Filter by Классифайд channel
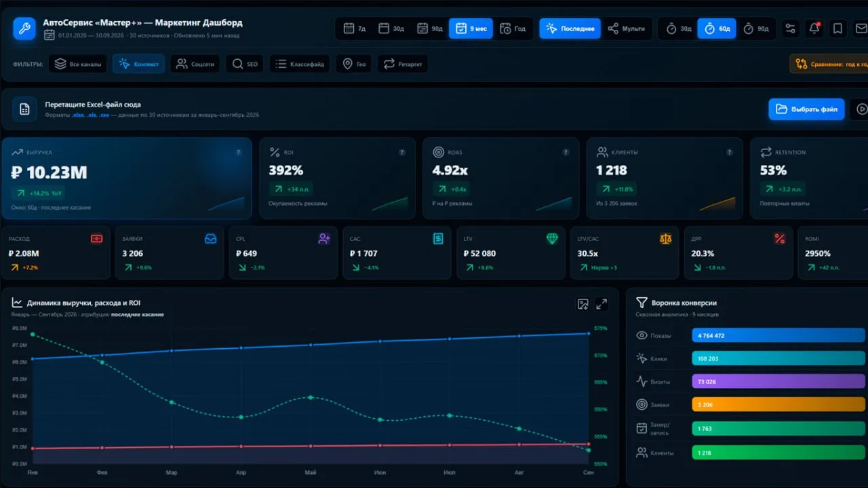Screen dimensions: 868x488 pos(300,64)
